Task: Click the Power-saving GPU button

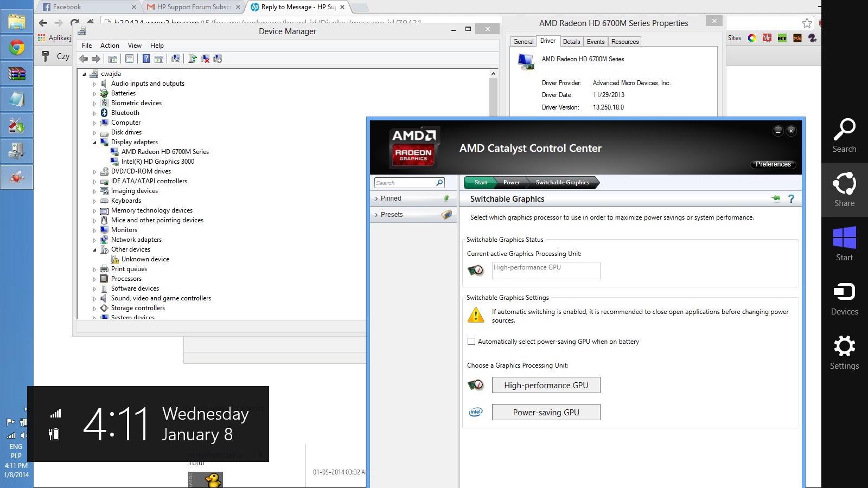Action: [x=546, y=412]
